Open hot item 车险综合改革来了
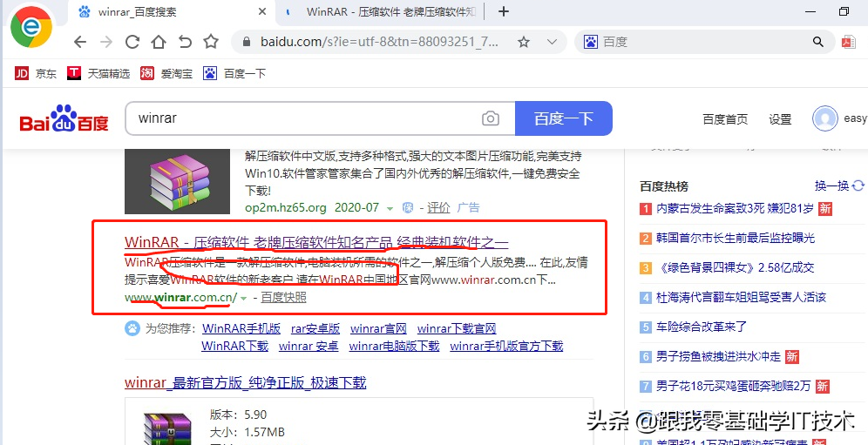Image resolution: width=868 pixels, height=445 pixels. point(702,327)
